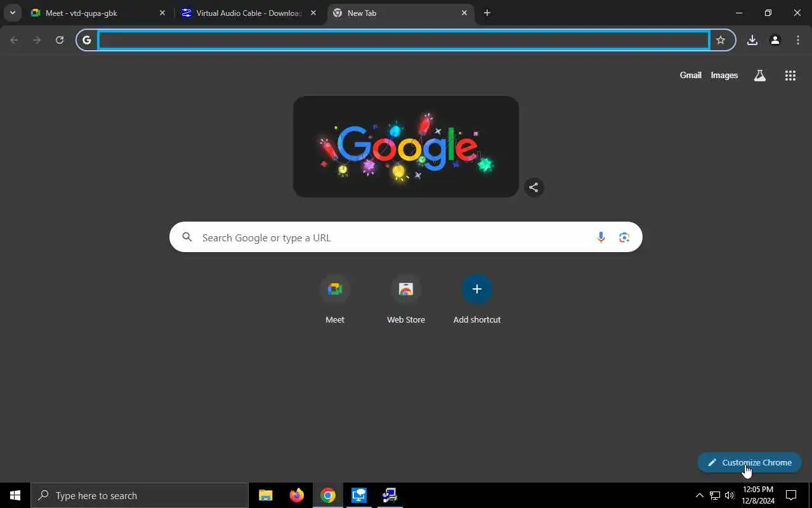The image size is (812, 508).
Task: Click the Customize Chrome button
Action: coord(749,462)
